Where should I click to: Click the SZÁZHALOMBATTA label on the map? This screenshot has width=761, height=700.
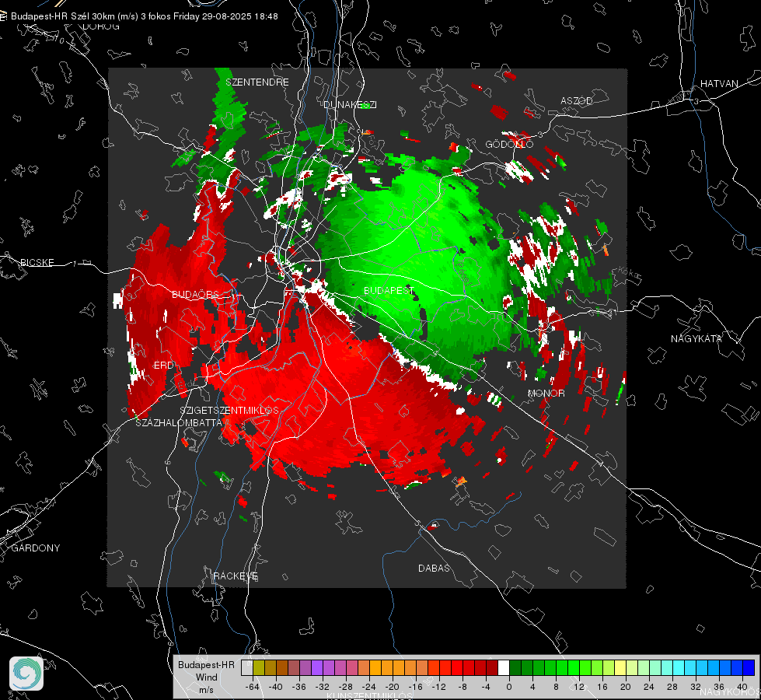pyautogui.click(x=179, y=422)
